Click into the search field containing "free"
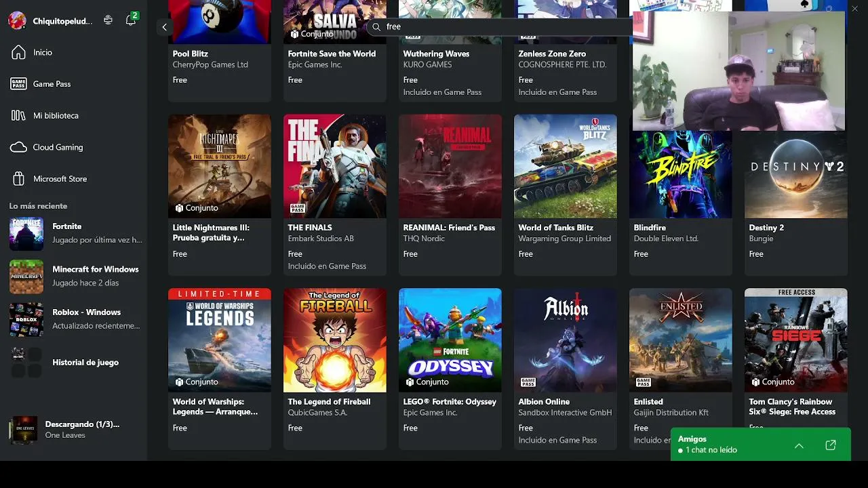This screenshot has width=868, height=488. [x=500, y=26]
